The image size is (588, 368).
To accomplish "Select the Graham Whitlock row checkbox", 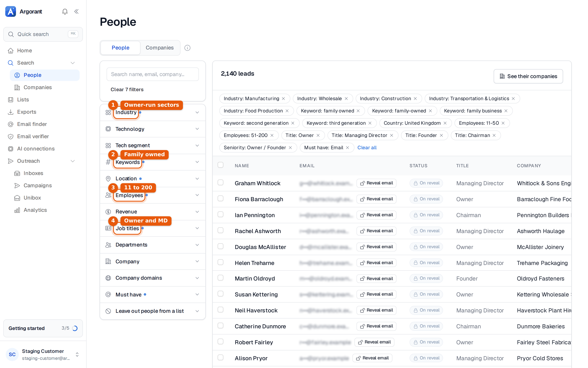I will tap(220, 183).
